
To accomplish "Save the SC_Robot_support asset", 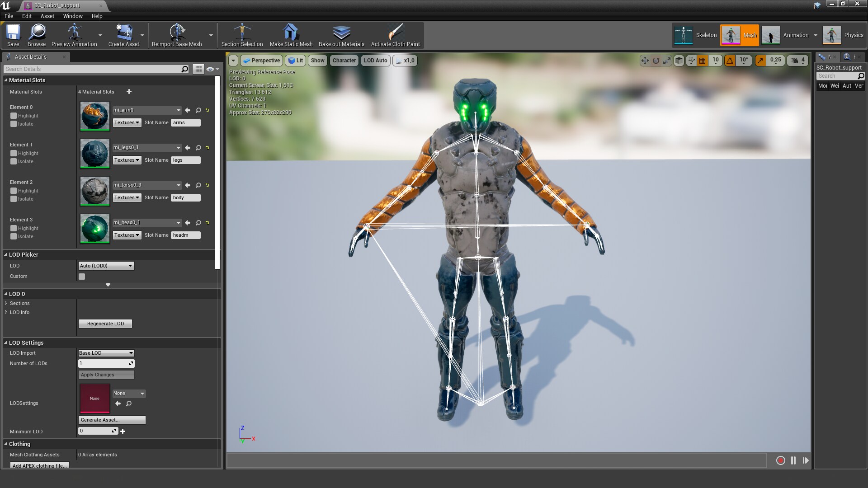I will tap(13, 35).
